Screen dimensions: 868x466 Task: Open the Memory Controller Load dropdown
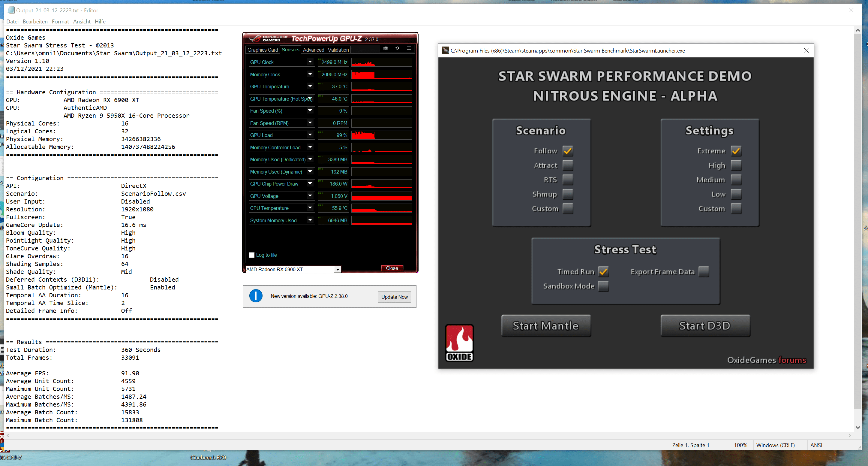click(310, 147)
